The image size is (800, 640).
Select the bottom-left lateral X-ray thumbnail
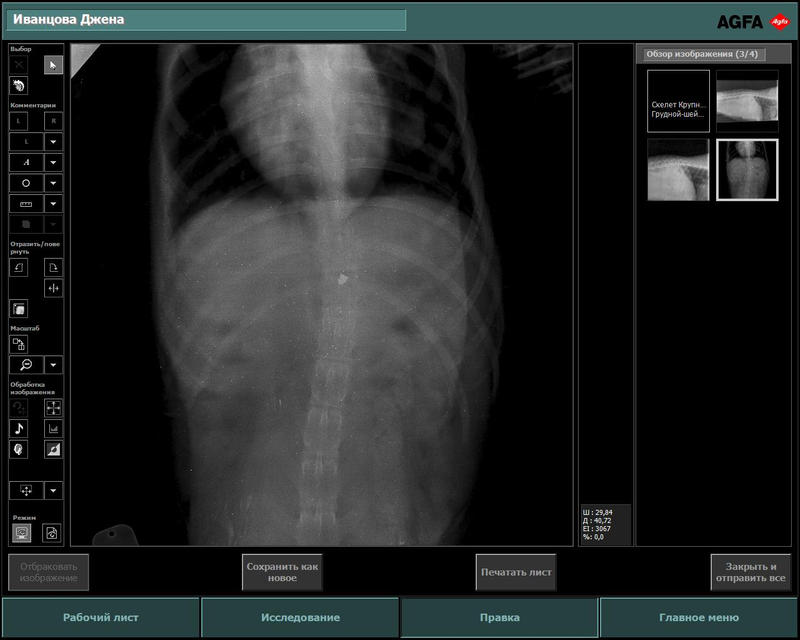679,169
